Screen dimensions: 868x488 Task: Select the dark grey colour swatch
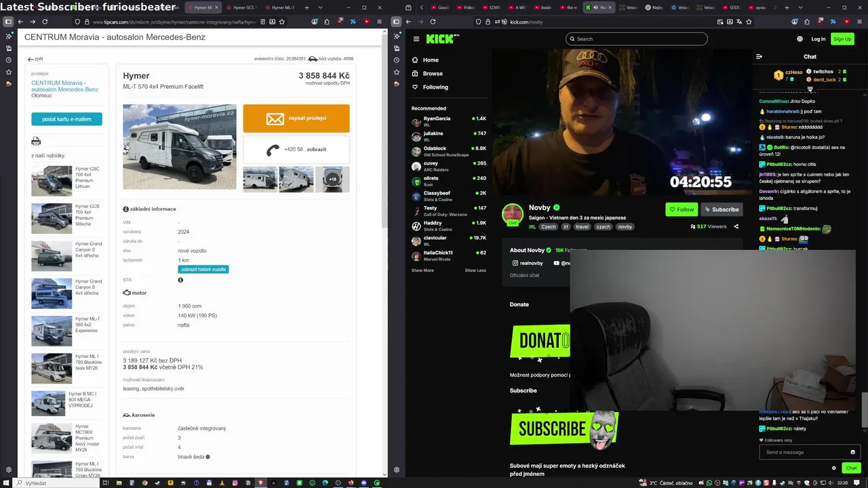[208, 457]
